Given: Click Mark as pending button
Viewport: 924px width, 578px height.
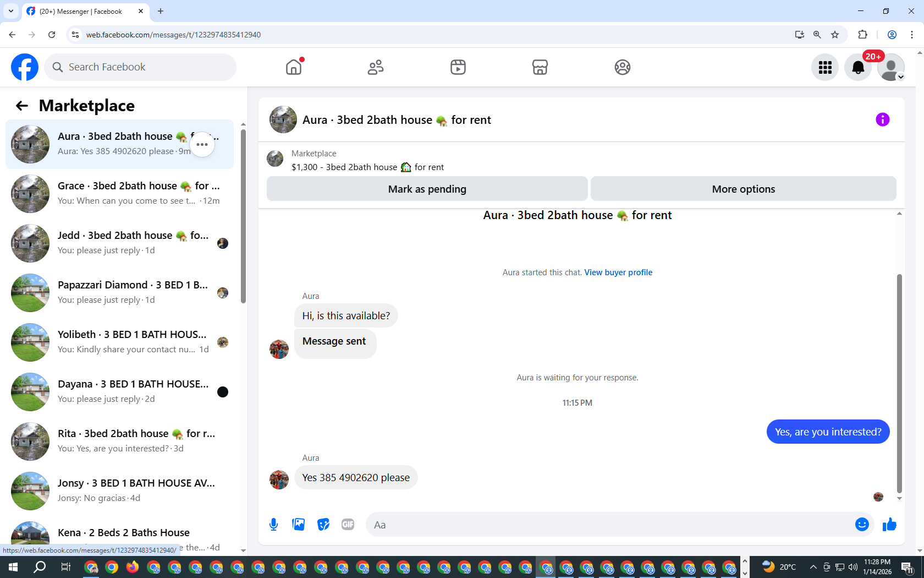Looking at the screenshot, I should point(427,189).
